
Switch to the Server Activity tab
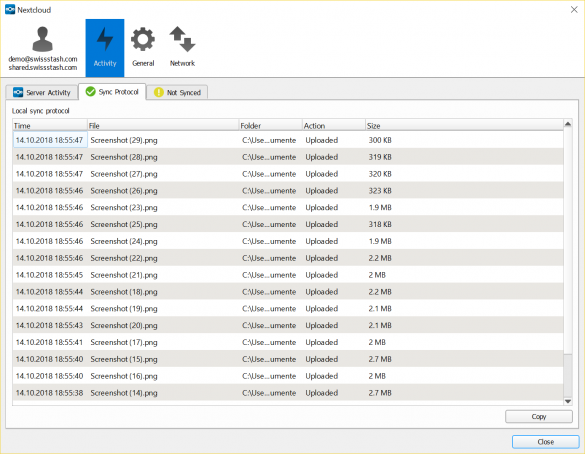(x=42, y=92)
